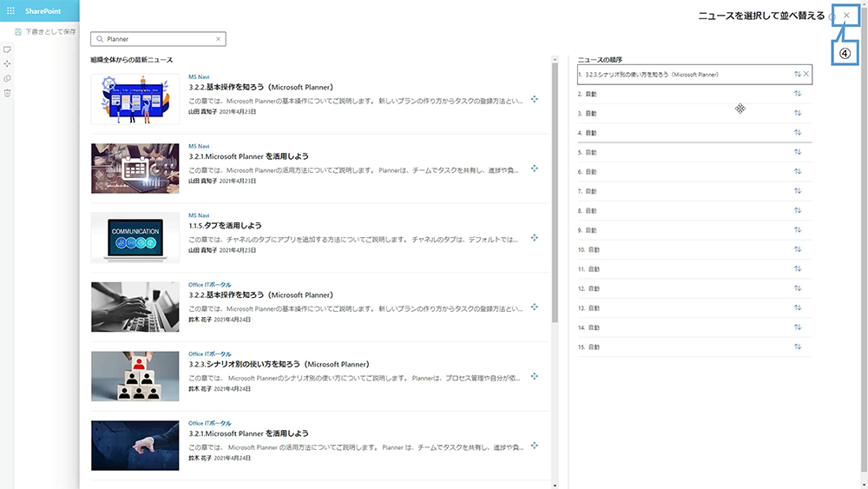Click reorder arrows for slot 6
Viewport: 868px width, 489px height.
click(797, 171)
